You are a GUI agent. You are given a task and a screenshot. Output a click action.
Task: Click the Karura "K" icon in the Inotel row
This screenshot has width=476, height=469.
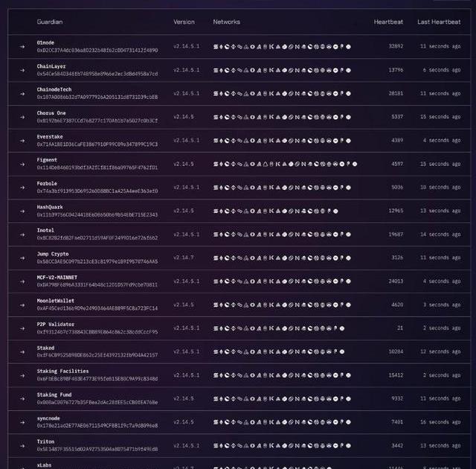click(271, 234)
